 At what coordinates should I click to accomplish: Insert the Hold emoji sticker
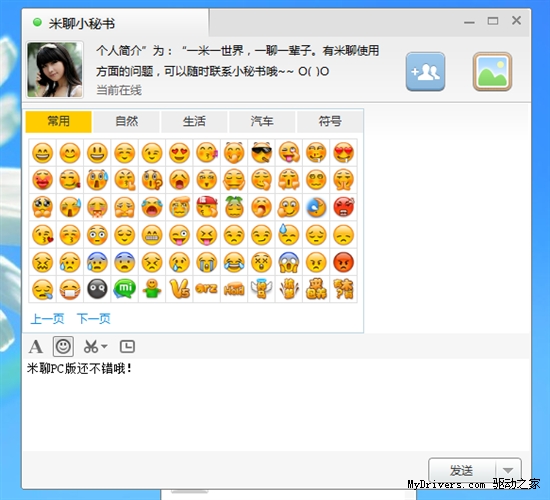coord(234,289)
